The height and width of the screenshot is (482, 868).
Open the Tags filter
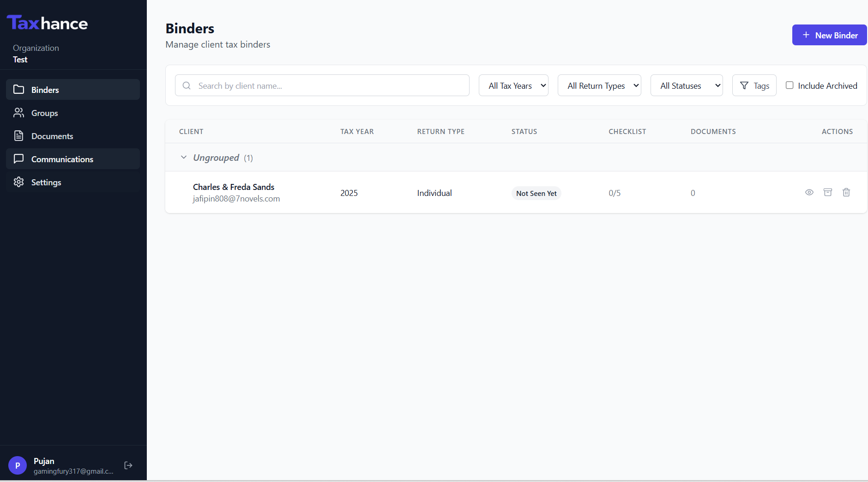point(754,85)
